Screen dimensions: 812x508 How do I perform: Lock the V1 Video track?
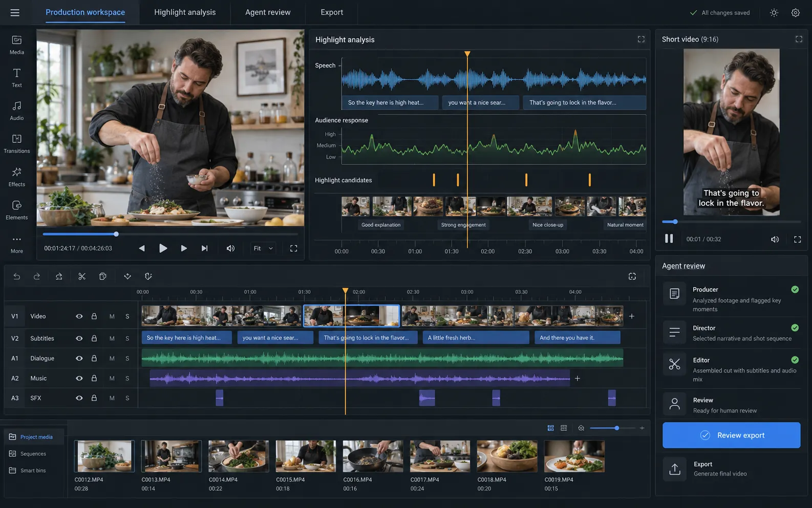coord(94,316)
